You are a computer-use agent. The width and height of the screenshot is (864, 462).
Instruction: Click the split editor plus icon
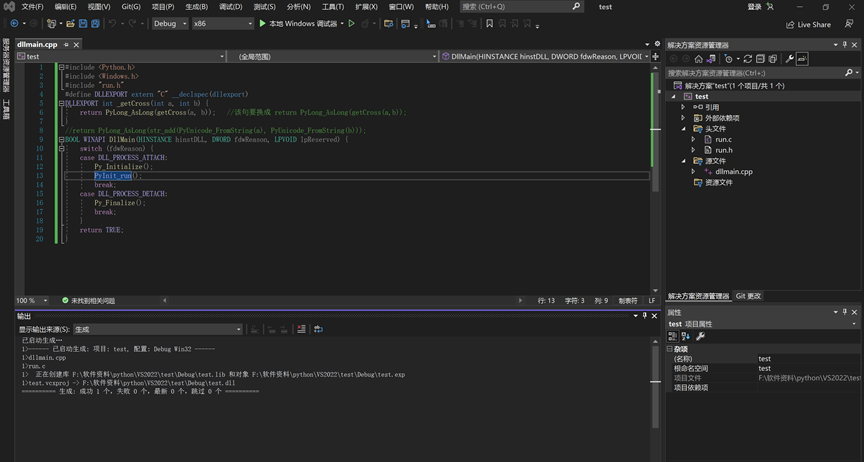pos(656,56)
